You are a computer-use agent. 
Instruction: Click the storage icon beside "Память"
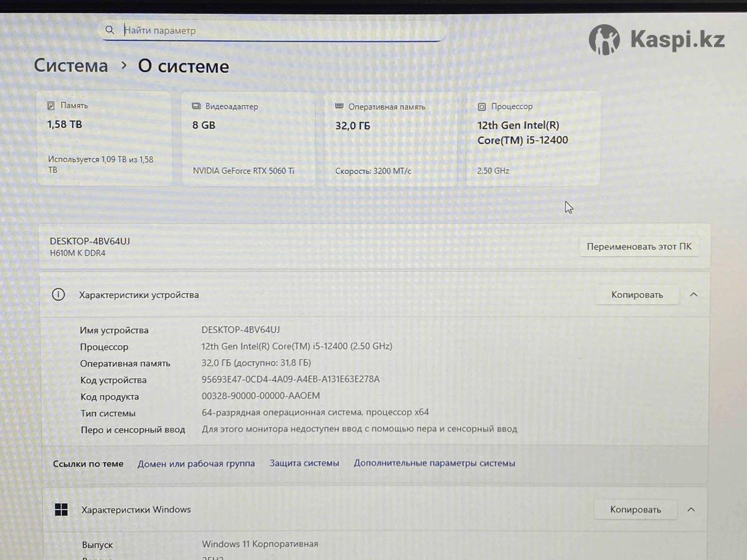click(51, 106)
